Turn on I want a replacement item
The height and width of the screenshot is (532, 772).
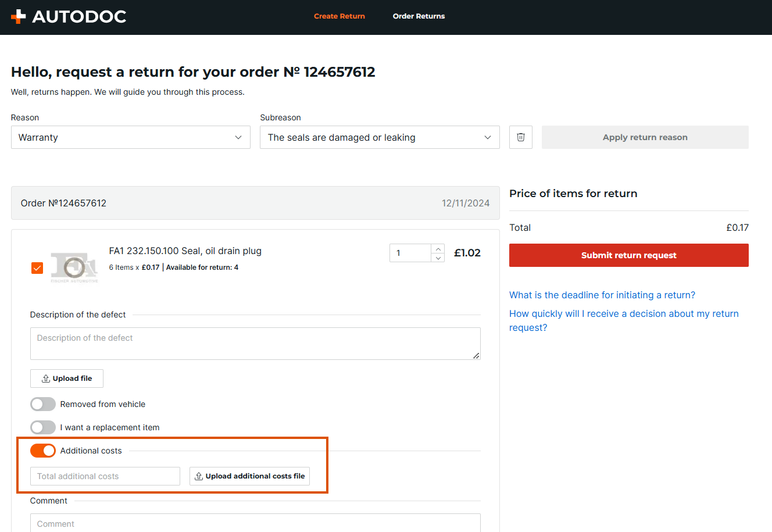tap(43, 427)
